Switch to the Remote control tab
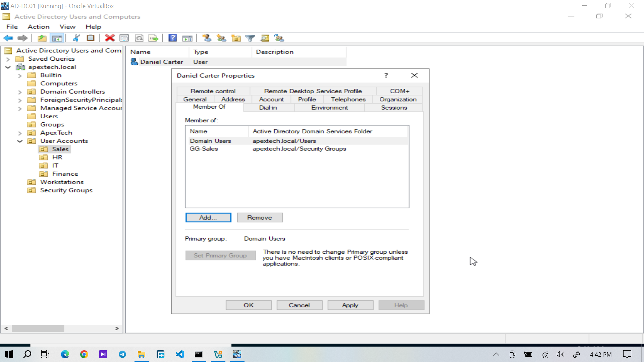The image size is (644, 362). tap(213, 91)
